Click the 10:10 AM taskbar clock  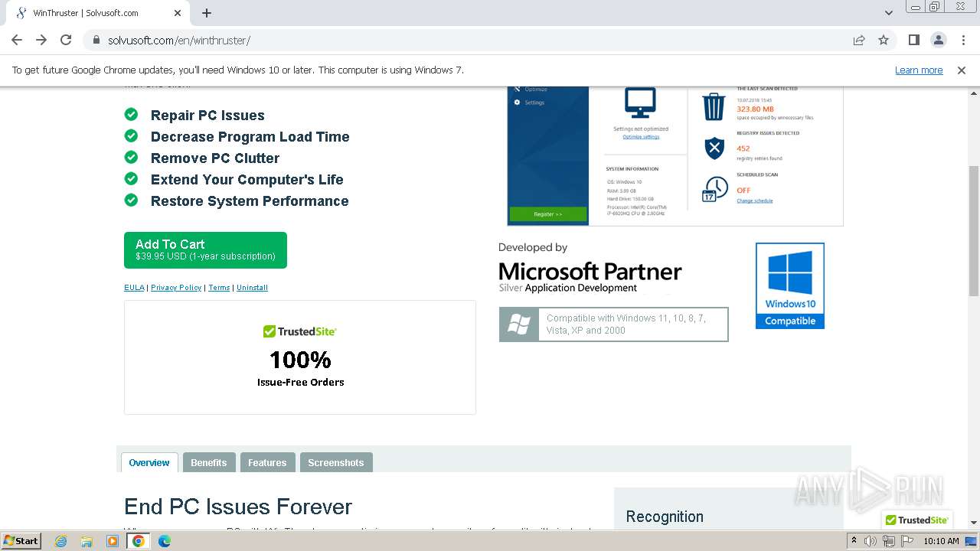pos(941,541)
